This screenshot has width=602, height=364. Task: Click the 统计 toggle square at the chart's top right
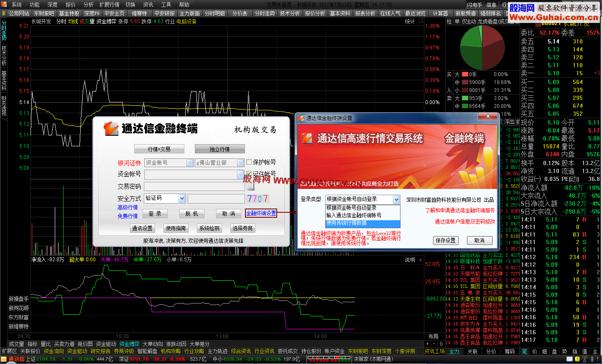pyautogui.click(x=421, y=20)
